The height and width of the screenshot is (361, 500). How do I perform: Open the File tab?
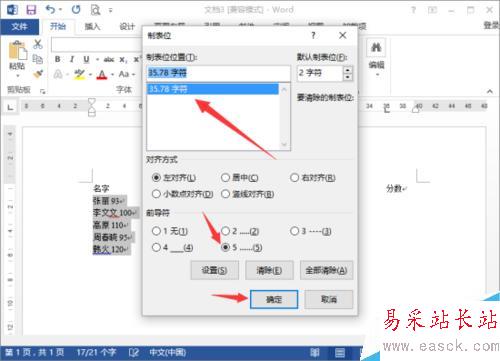pyautogui.click(x=19, y=27)
